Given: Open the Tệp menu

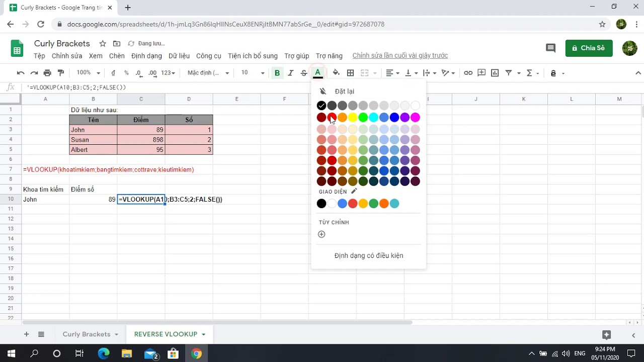Looking at the screenshot, I should [x=39, y=56].
